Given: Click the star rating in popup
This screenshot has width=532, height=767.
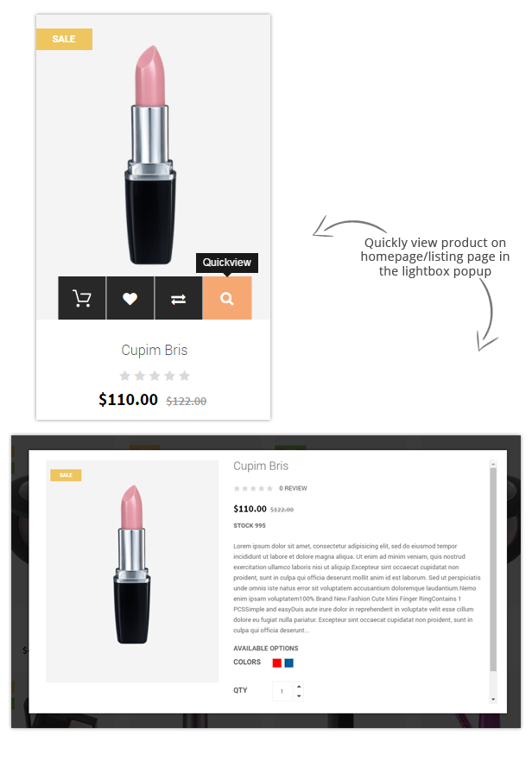Looking at the screenshot, I should 253,488.
